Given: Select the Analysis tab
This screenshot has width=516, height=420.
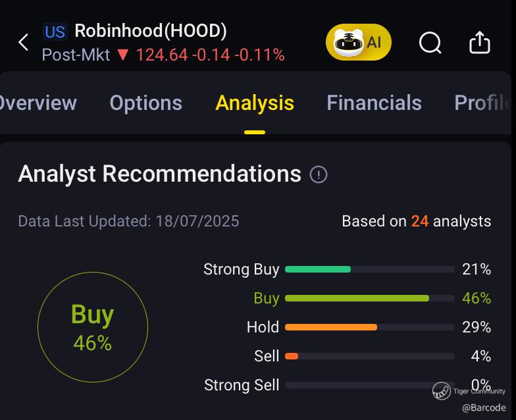Looking at the screenshot, I should (255, 103).
